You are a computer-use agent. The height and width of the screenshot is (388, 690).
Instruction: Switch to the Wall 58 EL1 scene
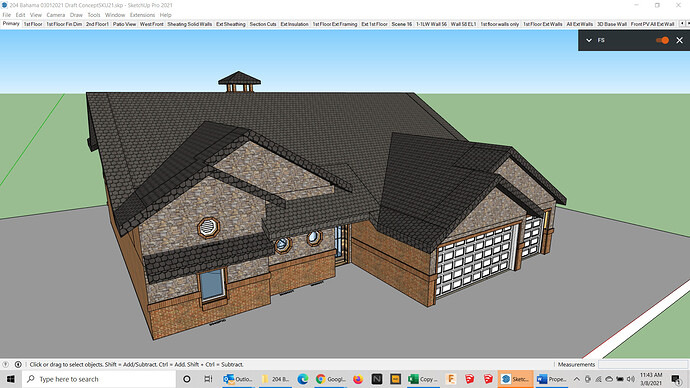pos(463,24)
